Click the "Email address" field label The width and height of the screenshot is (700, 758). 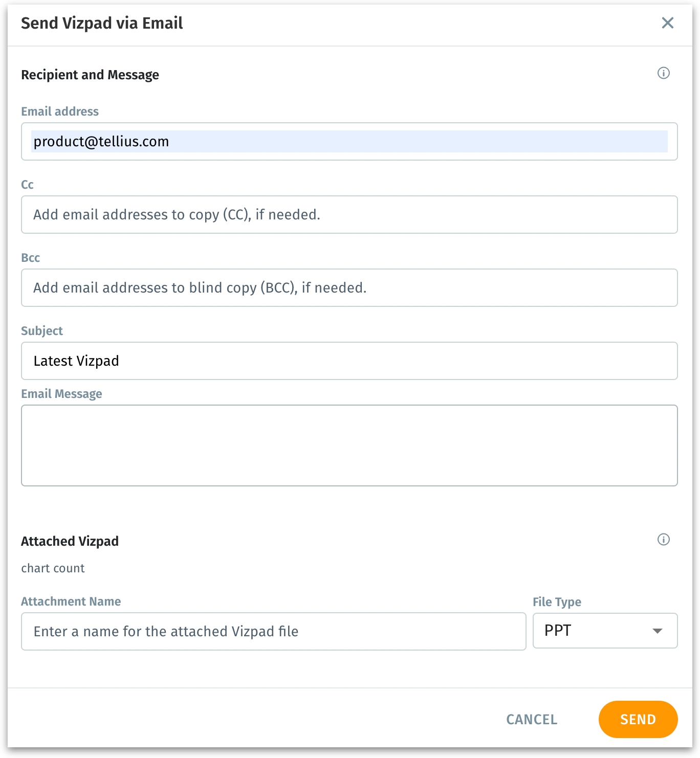[x=60, y=112]
